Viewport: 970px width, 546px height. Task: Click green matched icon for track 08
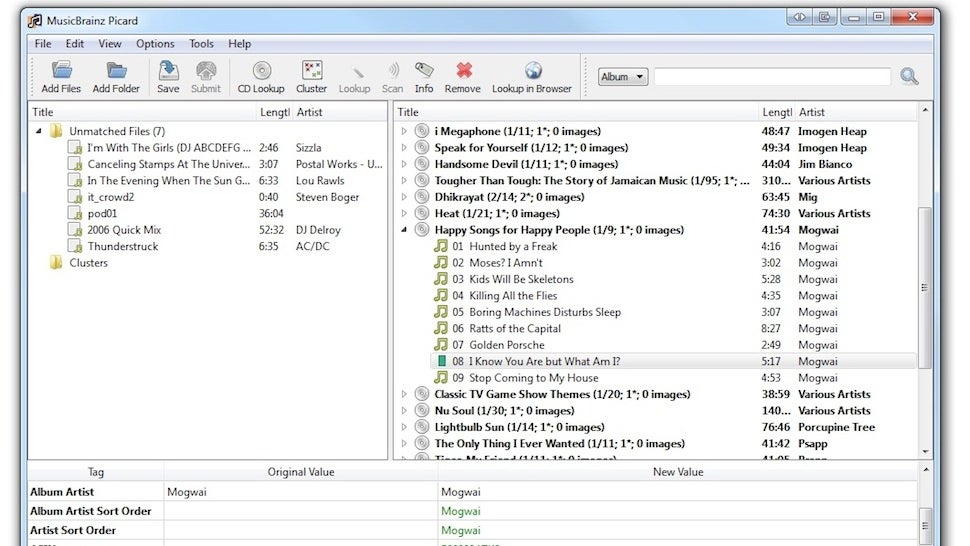click(x=442, y=361)
